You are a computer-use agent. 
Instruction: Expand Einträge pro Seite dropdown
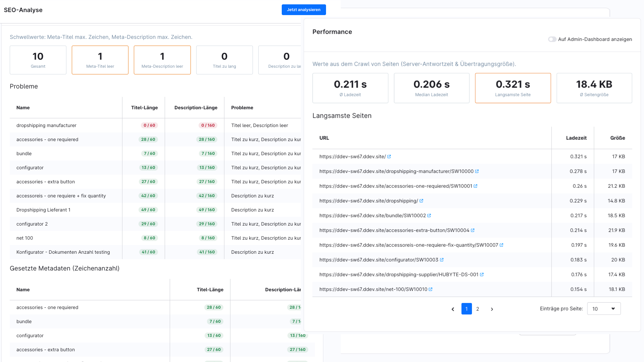[x=604, y=309]
